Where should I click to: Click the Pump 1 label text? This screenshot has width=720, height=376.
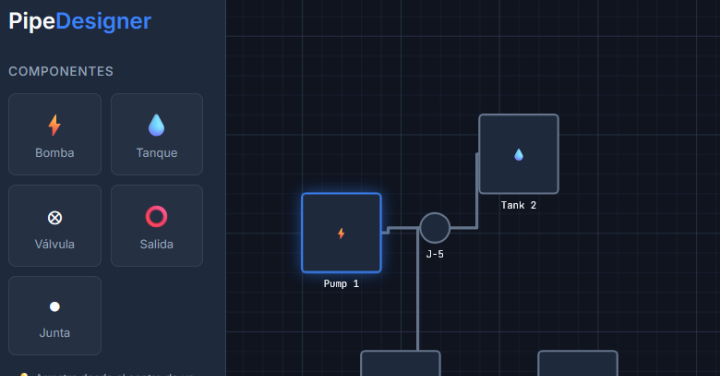[x=341, y=284]
